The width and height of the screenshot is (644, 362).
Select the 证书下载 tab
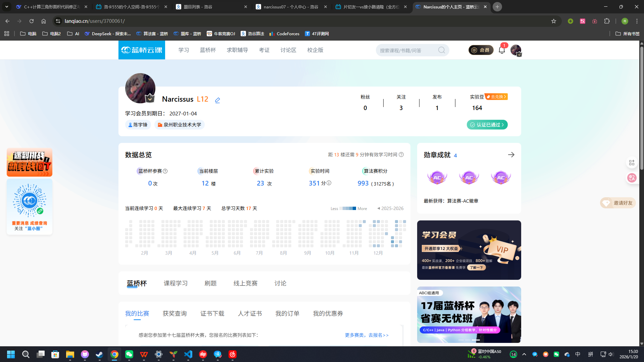[212, 313]
